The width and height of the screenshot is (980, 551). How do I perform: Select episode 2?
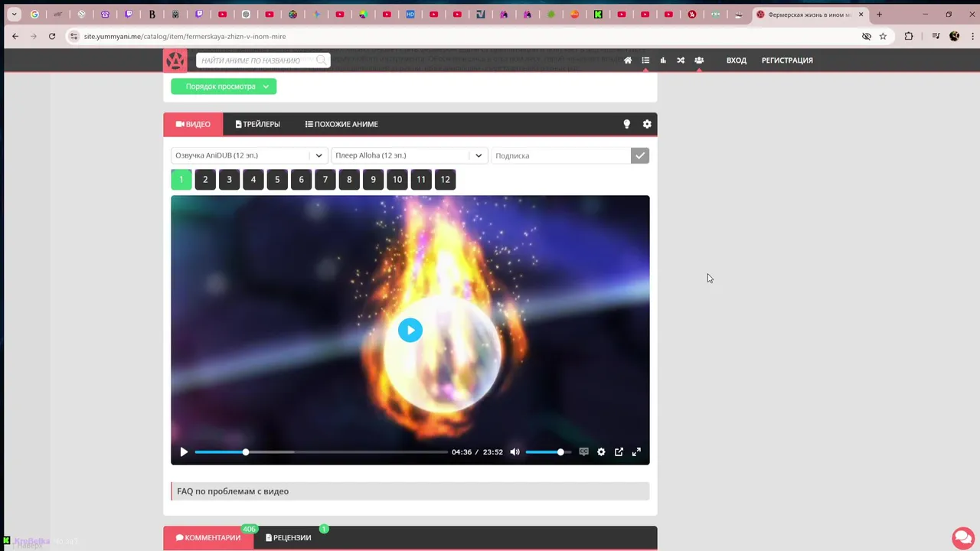coord(205,180)
